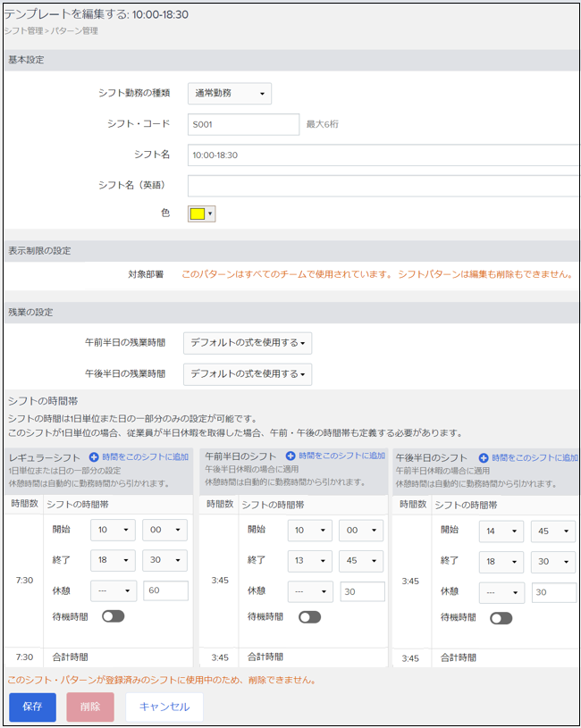
Task: Toggle standby time in afternoon half-day shift
Action: coord(501,617)
